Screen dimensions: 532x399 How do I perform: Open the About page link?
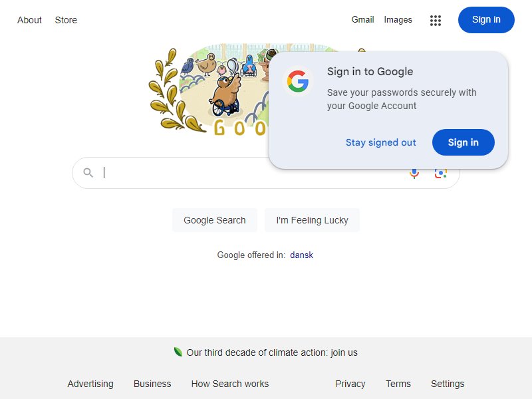click(x=29, y=20)
